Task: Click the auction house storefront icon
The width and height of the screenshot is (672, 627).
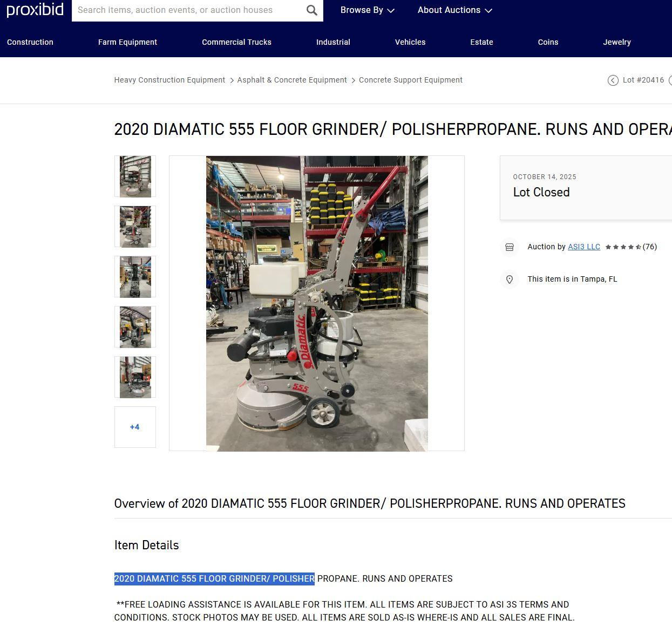Action: (x=509, y=247)
